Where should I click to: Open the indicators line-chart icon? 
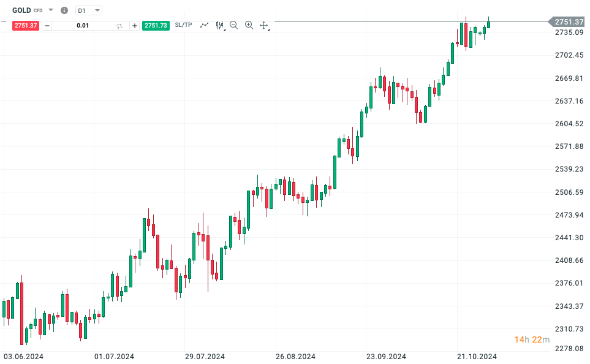[204, 25]
